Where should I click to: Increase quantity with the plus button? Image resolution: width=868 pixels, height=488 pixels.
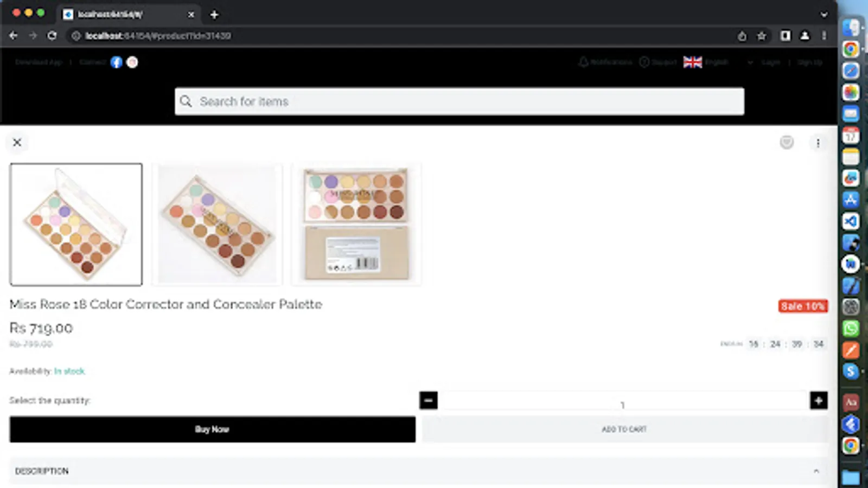(819, 401)
